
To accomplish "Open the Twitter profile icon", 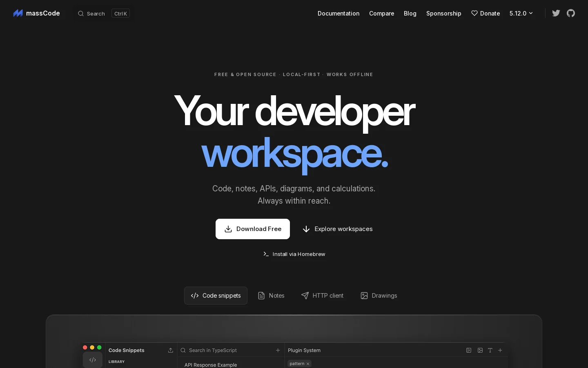I will point(556,13).
